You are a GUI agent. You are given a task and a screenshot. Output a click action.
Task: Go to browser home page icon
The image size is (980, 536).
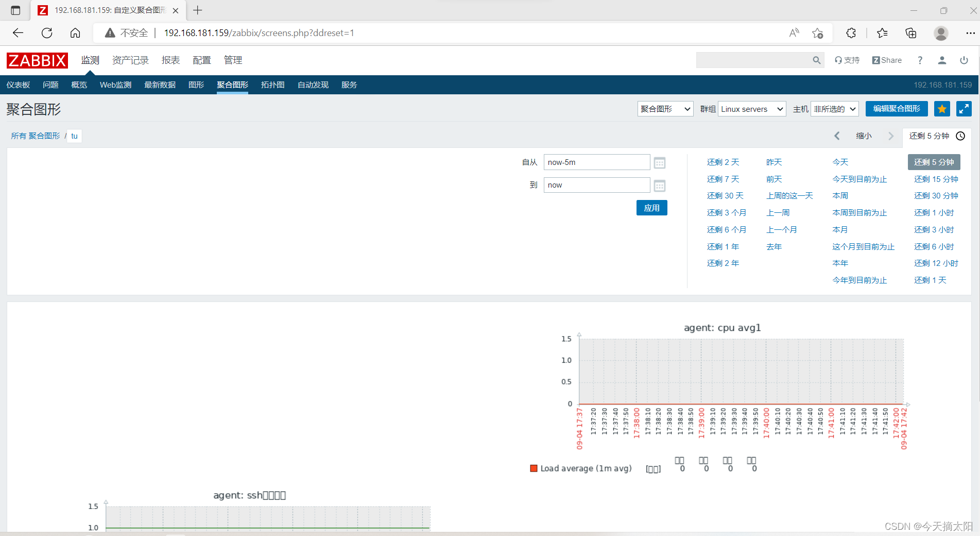pyautogui.click(x=75, y=33)
